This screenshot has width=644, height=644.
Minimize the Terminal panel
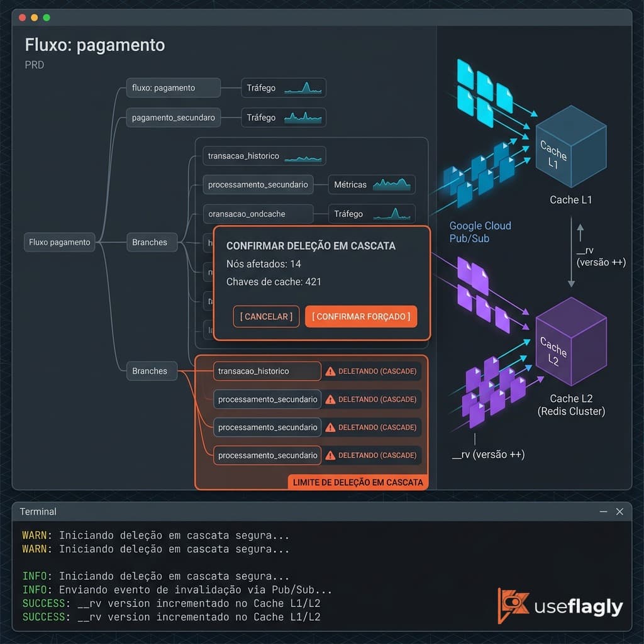coord(603,511)
